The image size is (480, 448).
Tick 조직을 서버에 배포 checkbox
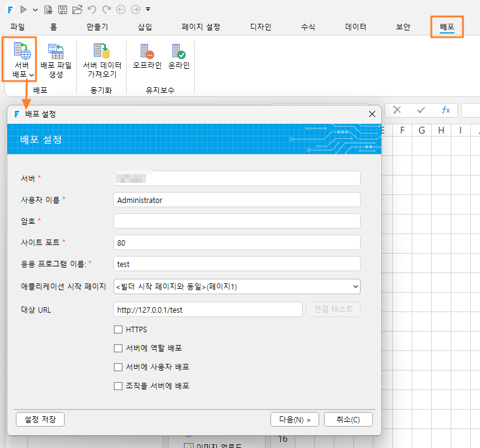pyautogui.click(x=118, y=386)
